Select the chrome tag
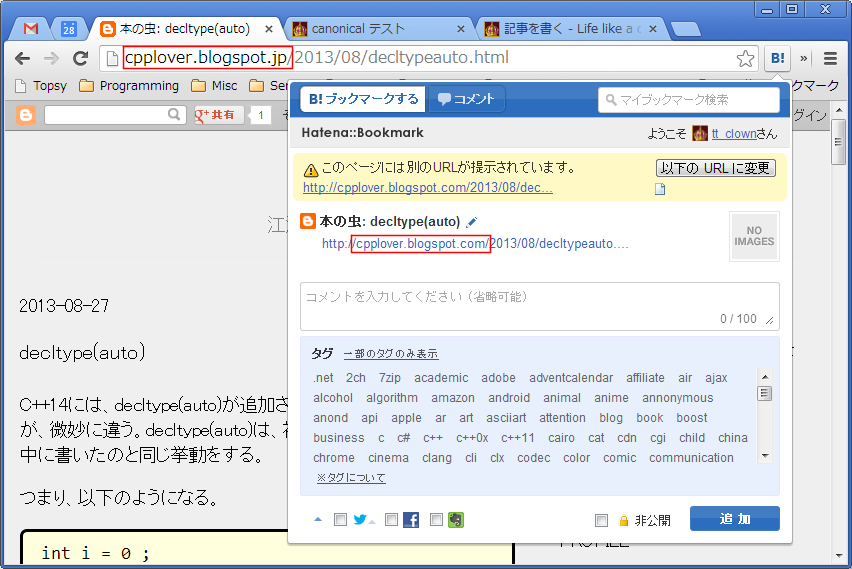 pos(334,458)
